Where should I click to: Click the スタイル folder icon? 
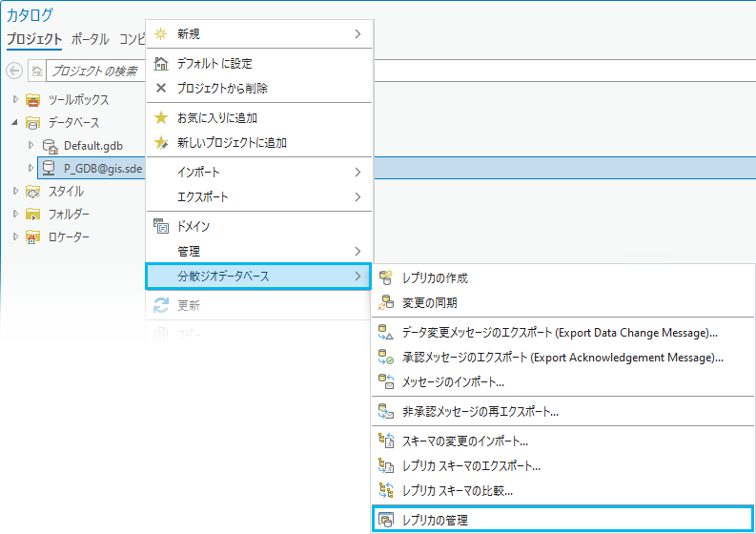(x=32, y=192)
